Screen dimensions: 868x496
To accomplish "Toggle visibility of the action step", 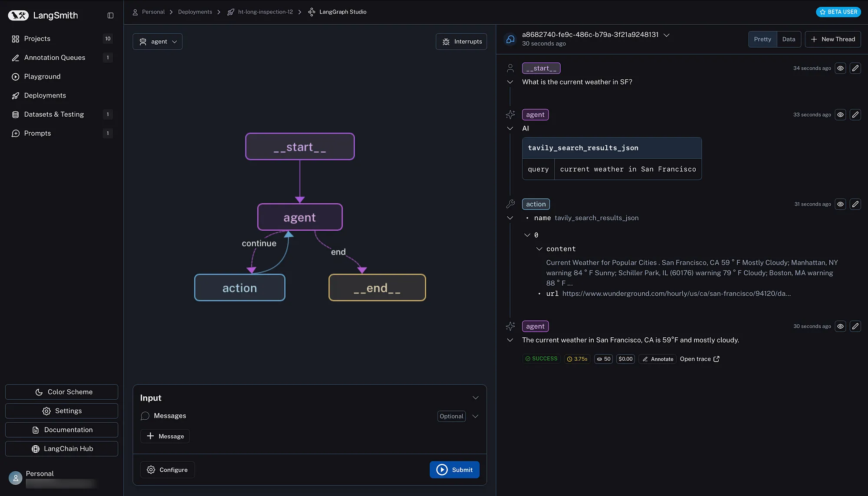I will (840, 204).
